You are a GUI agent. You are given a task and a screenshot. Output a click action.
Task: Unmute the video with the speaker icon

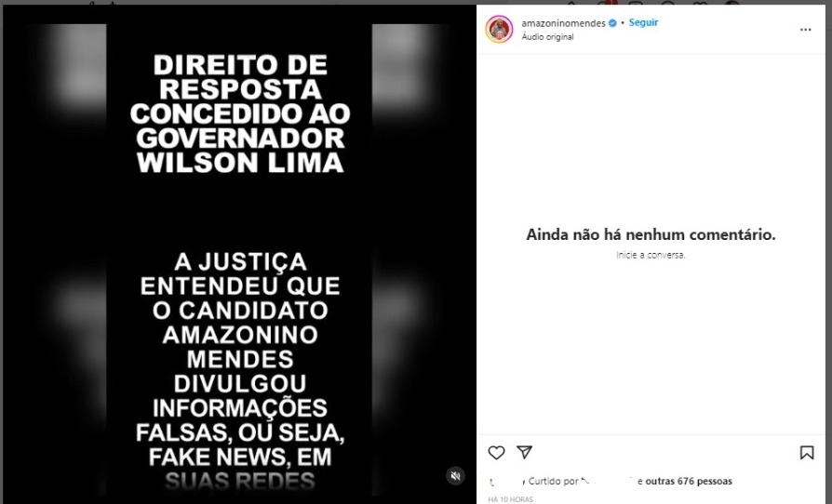point(455,475)
